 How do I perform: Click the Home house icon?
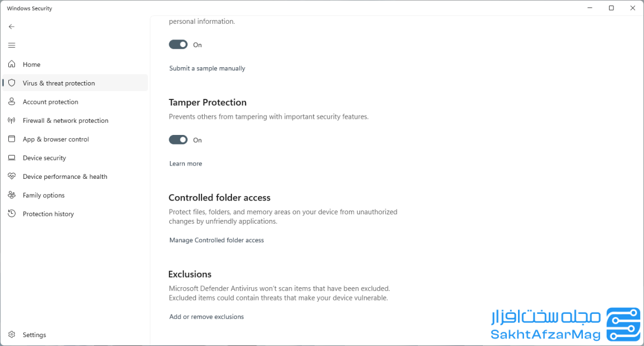coord(12,64)
